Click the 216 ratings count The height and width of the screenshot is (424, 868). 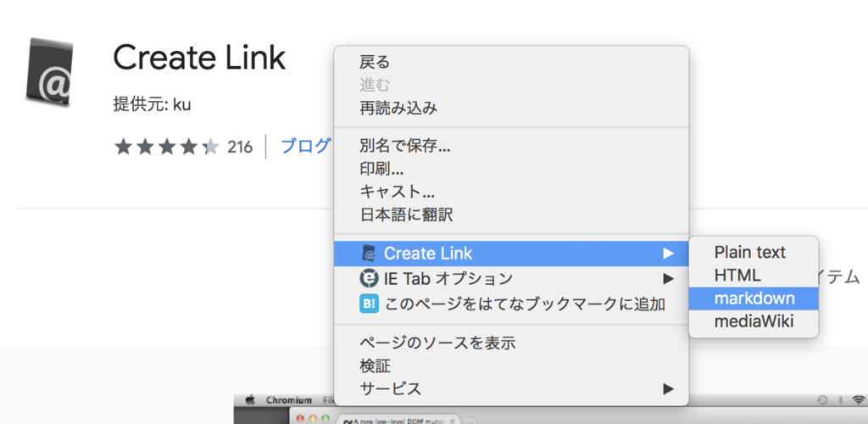tap(240, 148)
